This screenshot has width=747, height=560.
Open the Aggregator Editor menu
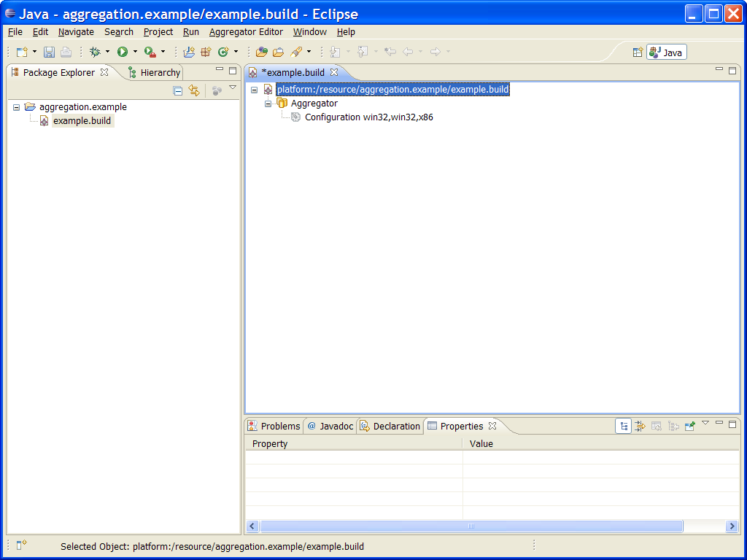point(246,32)
